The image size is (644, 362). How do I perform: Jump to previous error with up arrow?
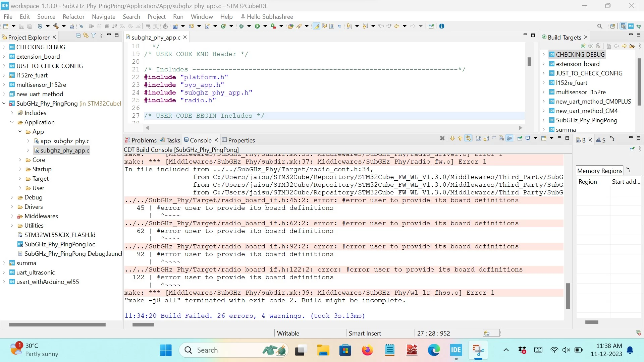point(460,138)
